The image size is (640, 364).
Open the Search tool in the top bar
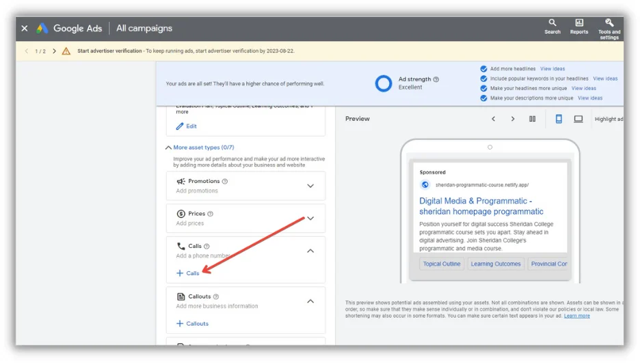click(x=552, y=26)
